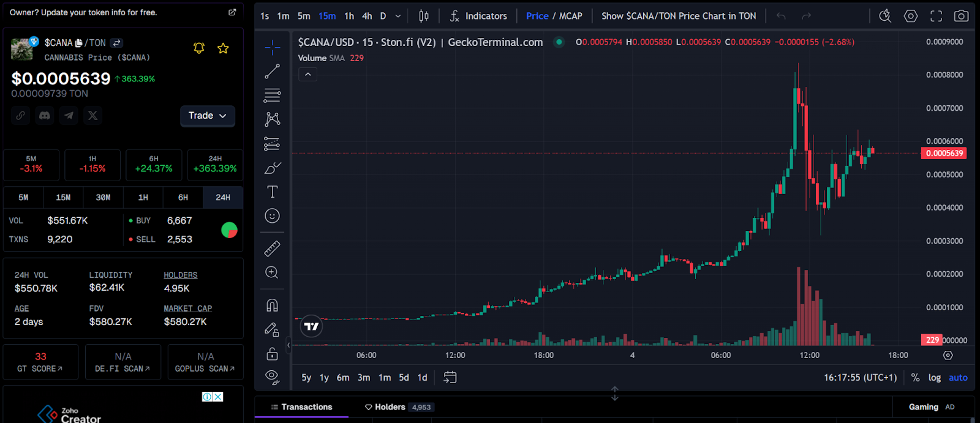Viewport: 980px width, 423px height.
Task: Open the forecasting and measurement tools
Action: pos(272,143)
